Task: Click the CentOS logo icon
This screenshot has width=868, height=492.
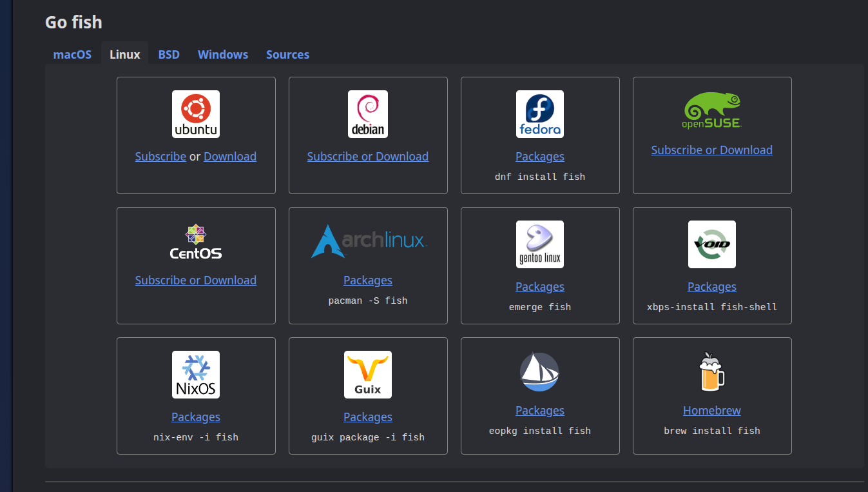Action: [x=196, y=241]
